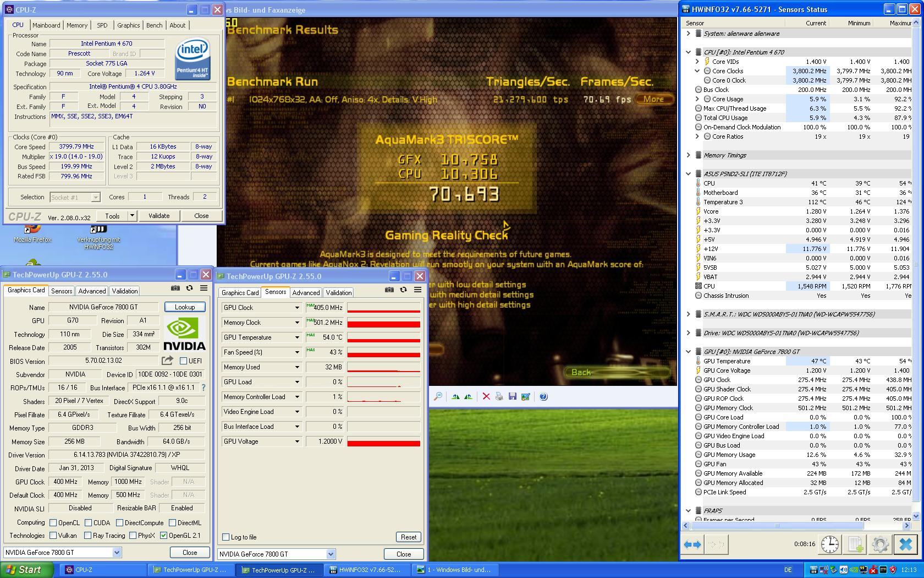The image size is (924, 578).
Task: Start logging with HWiNFO add-log icon
Action: point(855,544)
